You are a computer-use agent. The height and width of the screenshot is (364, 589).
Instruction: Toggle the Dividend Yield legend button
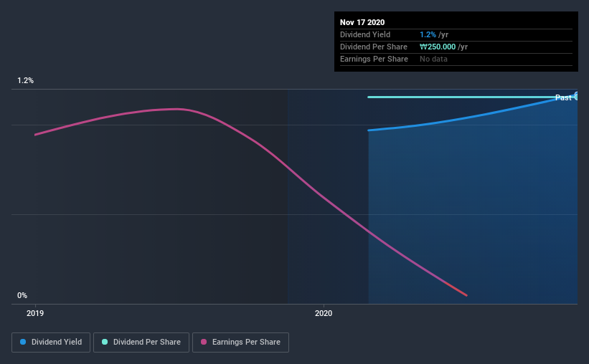point(51,343)
